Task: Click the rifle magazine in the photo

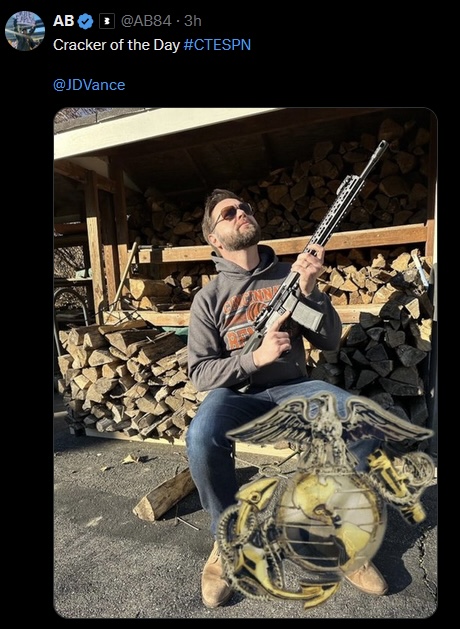Action: pos(307,314)
